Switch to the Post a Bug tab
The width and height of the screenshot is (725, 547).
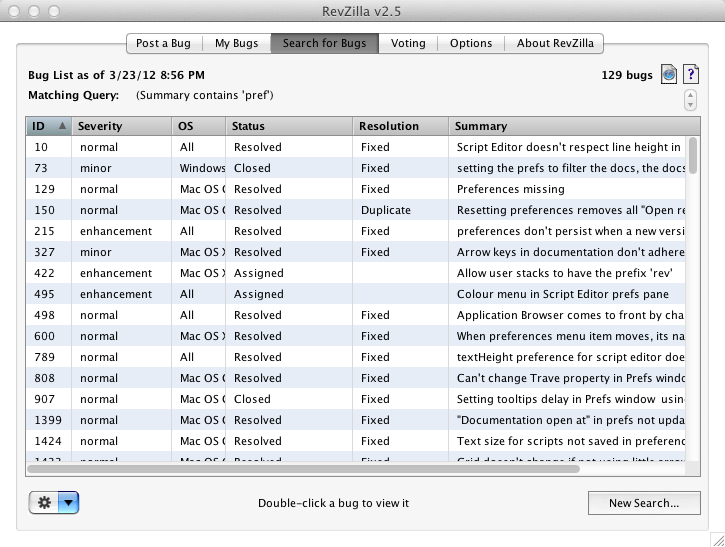(x=164, y=43)
